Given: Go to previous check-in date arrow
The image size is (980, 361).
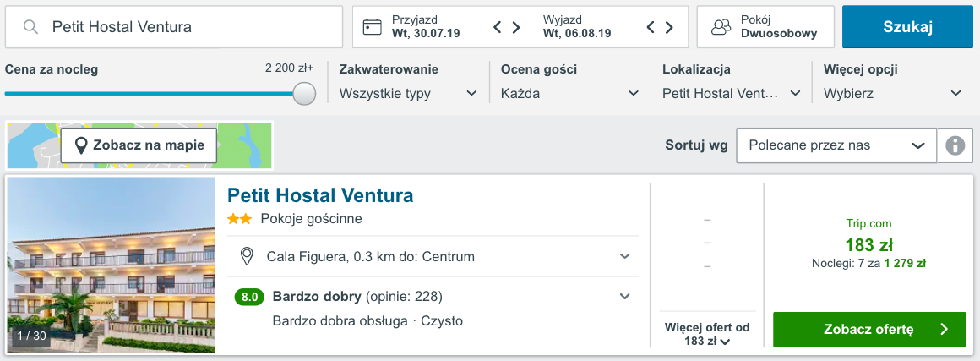Looking at the screenshot, I should click(x=498, y=27).
